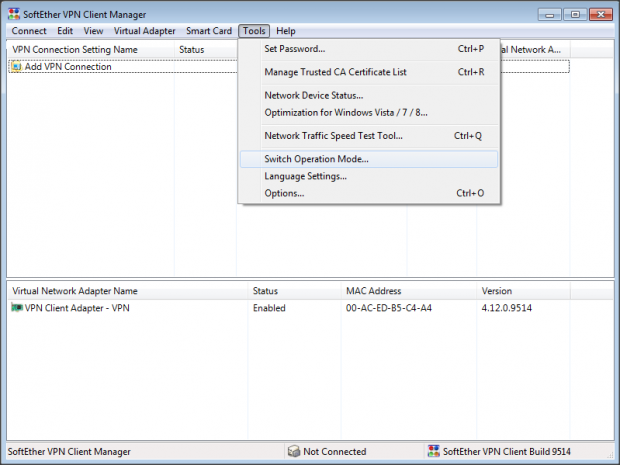Viewport: 620px width, 465px height.
Task: Open the View menu
Action: point(93,31)
